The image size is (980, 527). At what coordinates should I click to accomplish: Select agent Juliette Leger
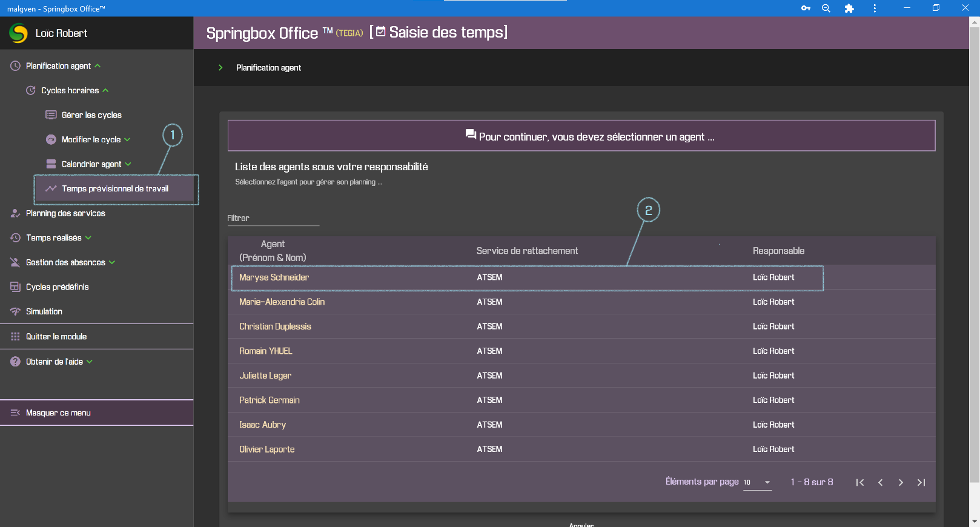pyautogui.click(x=265, y=376)
